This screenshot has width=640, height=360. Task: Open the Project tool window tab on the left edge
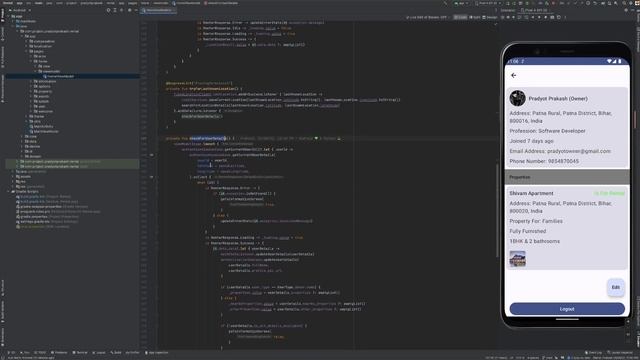tap(2, 15)
